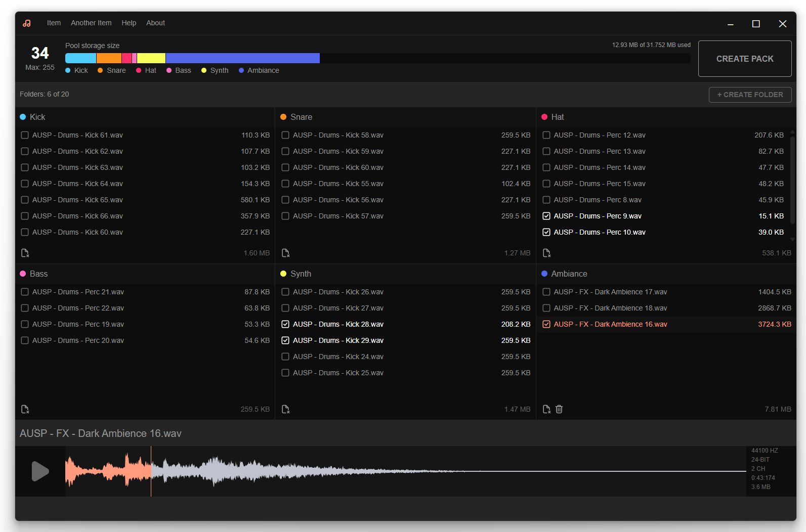
Task: Click the Hat legend entry under storage bar
Action: coord(146,70)
